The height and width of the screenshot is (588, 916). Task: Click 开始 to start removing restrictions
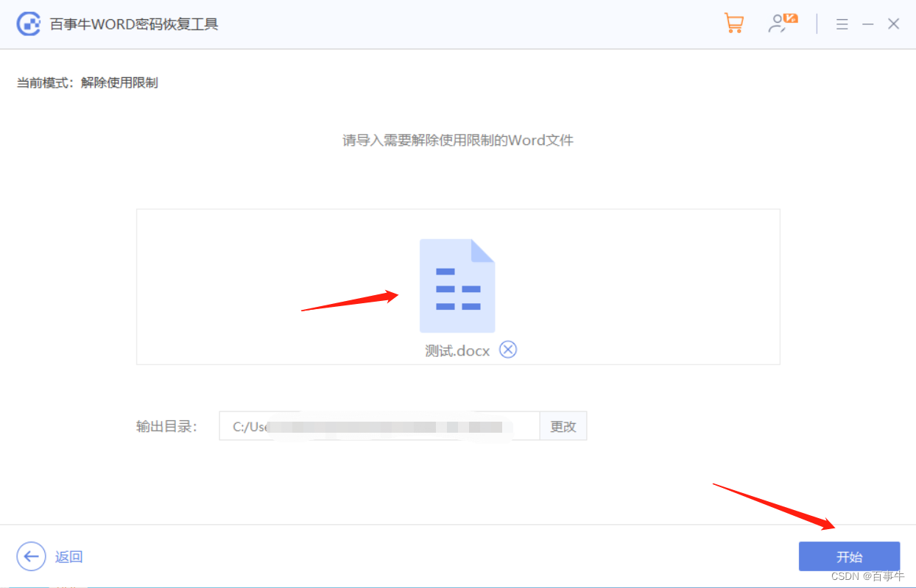pyautogui.click(x=849, y=556)
